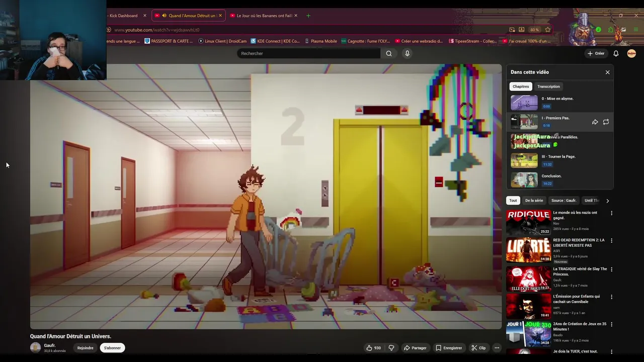
Task: Select the 'Source : Gaufr.' filter chip
Action: pyautogui.click(x=563, y=201)
